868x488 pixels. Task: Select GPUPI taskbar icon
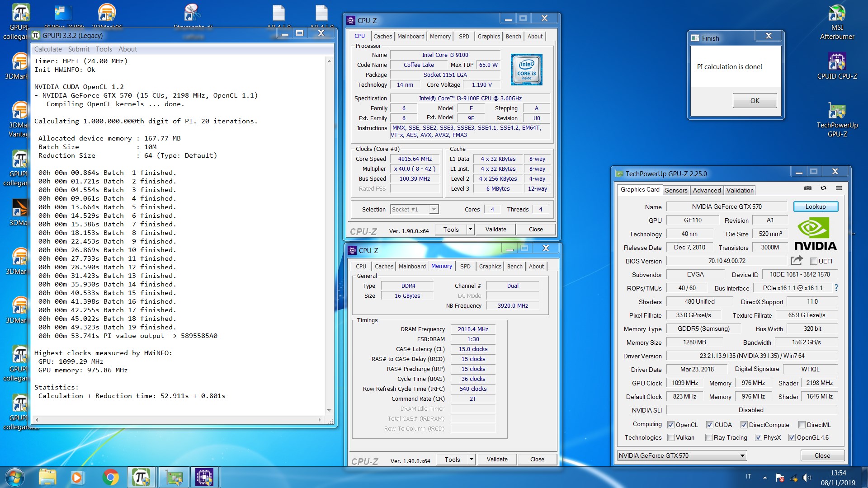point(141,477)
